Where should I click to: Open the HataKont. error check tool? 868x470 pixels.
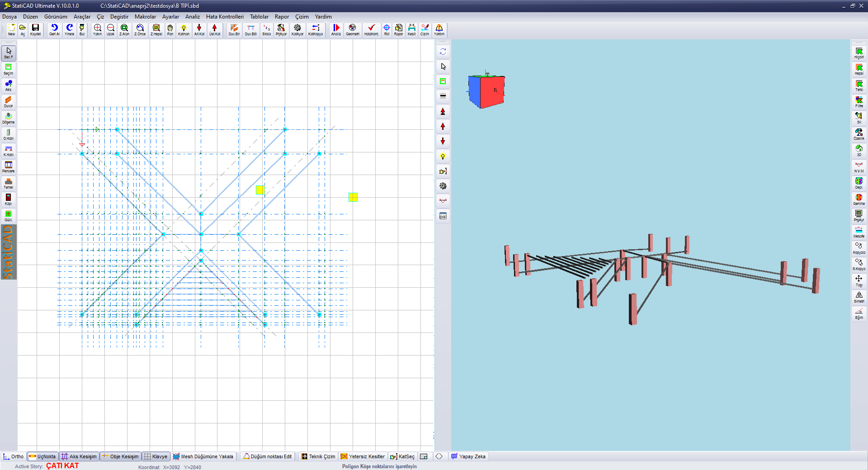(x=371, y=30)
